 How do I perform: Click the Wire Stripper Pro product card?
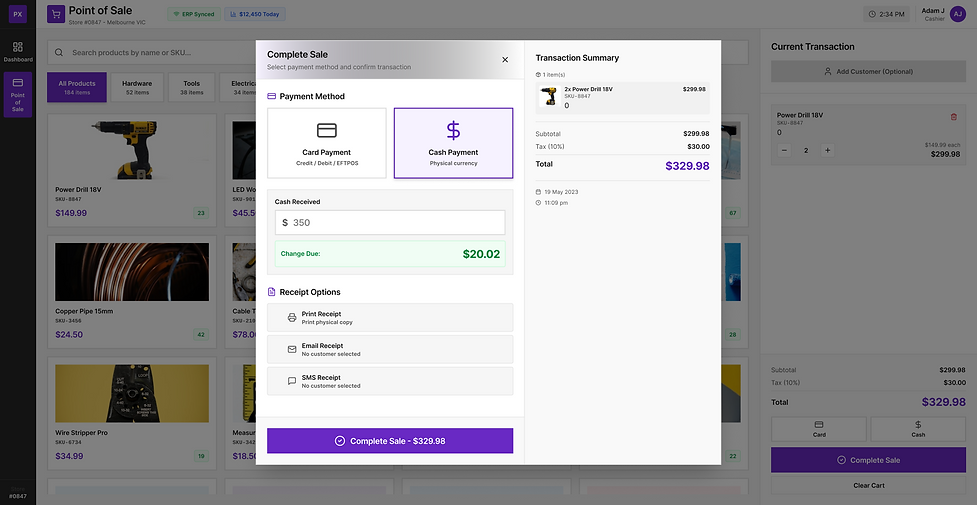[132, 413]
